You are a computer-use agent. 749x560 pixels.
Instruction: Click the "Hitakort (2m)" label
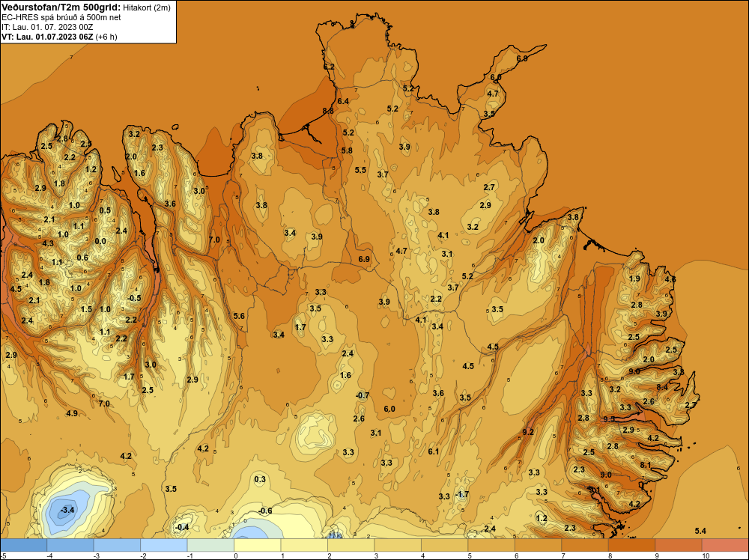147,7
